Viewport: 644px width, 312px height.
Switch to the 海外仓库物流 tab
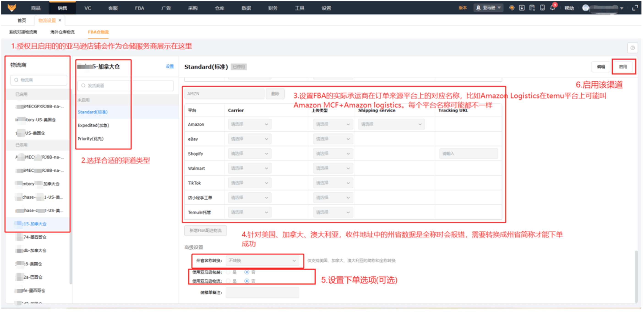click(x=62, y=32)
